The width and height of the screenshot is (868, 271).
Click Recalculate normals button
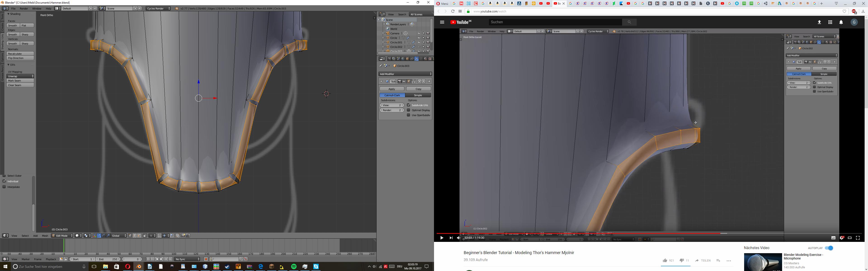[x=20, y=54]
